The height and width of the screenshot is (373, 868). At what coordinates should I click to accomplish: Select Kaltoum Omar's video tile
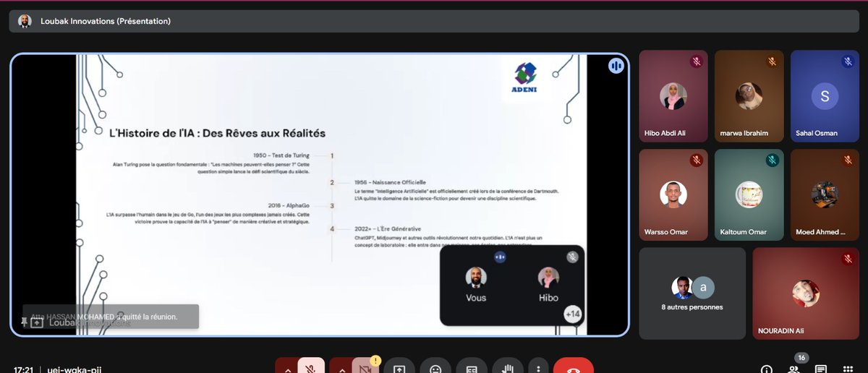pyautogui.click(x=749, y=195)
